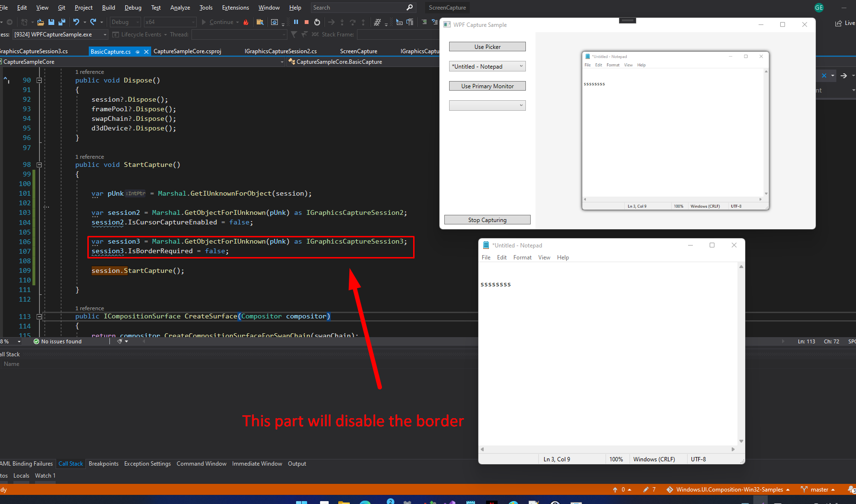Open the Locals tab
Screen dimensions: 856x504
click(x=21, y=476)
